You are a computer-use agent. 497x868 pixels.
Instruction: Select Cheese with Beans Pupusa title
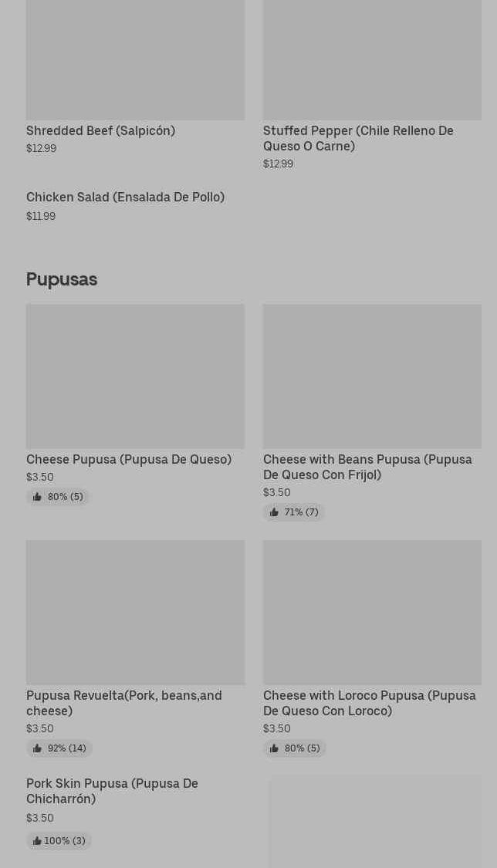pos(367,467)
